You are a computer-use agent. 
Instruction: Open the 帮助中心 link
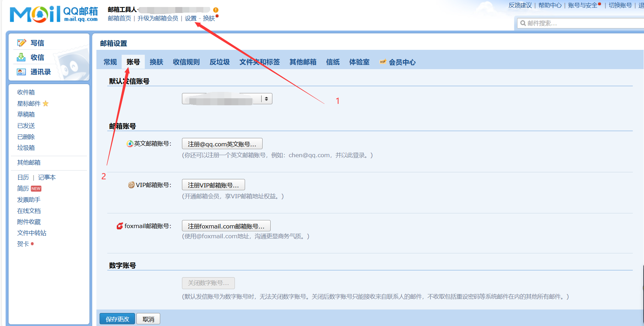click(550, 5)
